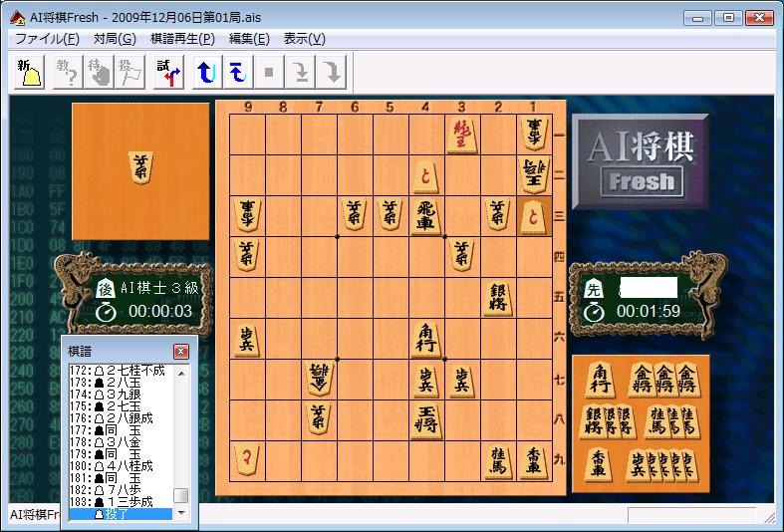Select the 試 trial move icon

[x=168, y=73]
